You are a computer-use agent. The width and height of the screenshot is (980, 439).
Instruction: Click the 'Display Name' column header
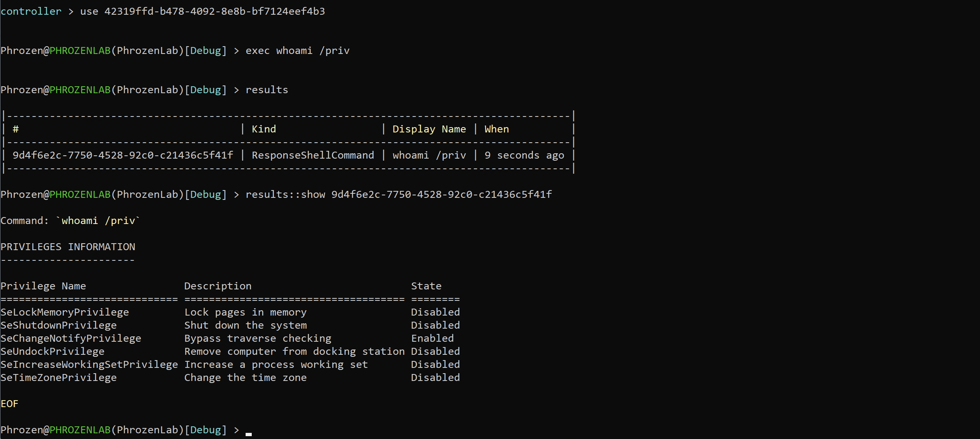click(429, 129)
